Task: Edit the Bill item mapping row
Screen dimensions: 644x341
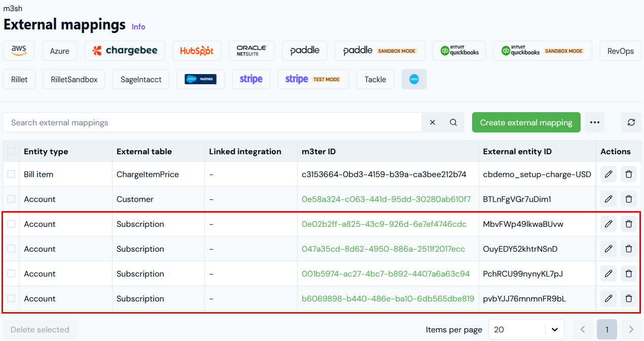Action: pos(609,174)
